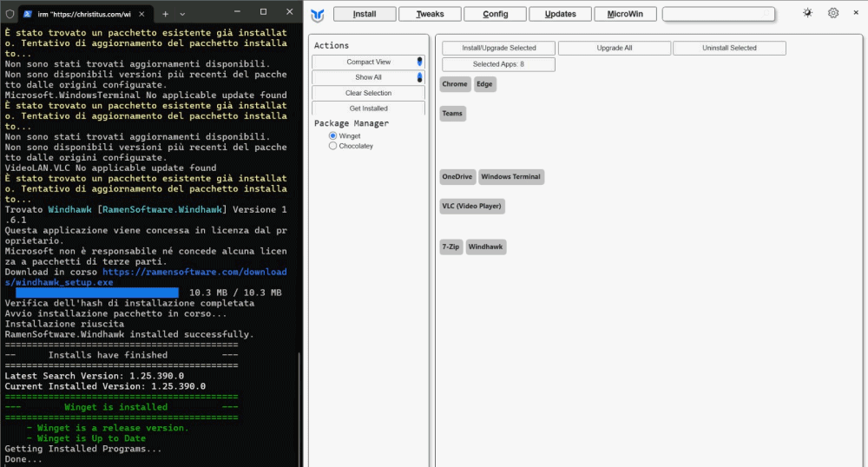Click the Terminal vertical scrollbar
This screenshot has width=868, height=467.
click(299, 408)
